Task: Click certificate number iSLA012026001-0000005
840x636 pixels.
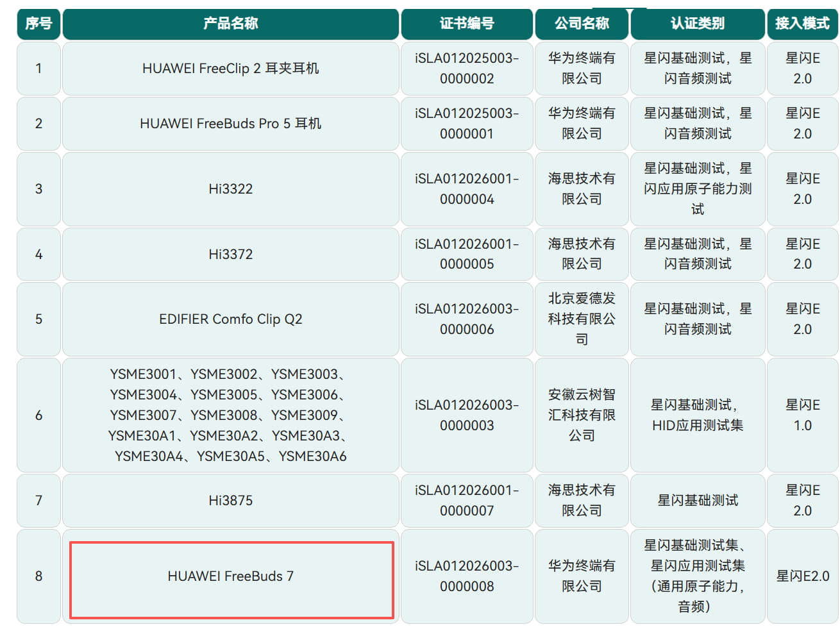Action: [x=467, y=255]
